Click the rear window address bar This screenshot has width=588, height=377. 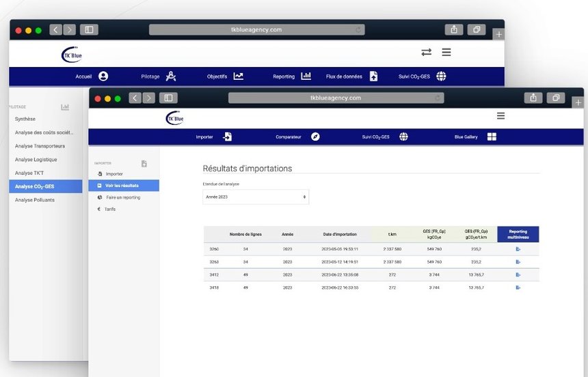pos(256,29)
